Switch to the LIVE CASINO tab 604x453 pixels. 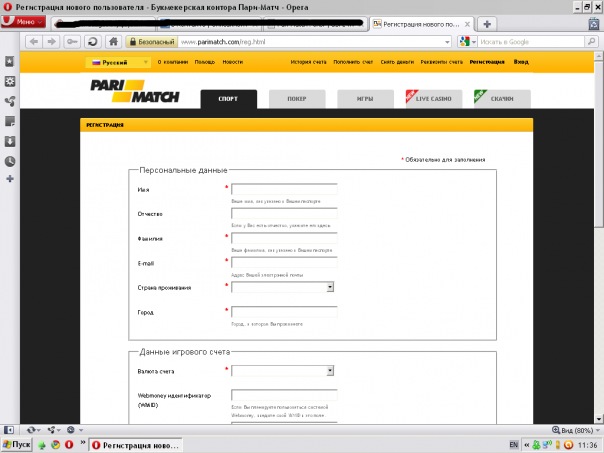[434, 99]
